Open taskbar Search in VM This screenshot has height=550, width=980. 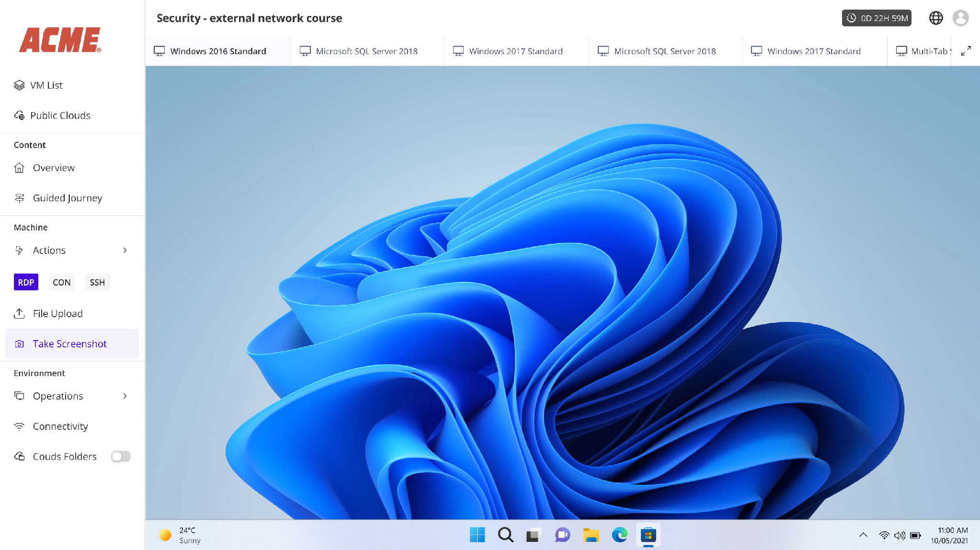(x=505, y=535)
